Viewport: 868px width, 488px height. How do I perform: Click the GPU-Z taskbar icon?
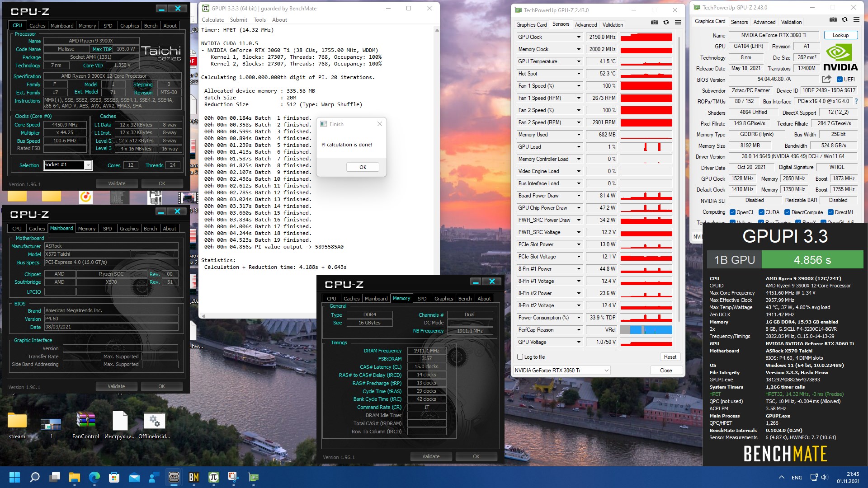254,477
